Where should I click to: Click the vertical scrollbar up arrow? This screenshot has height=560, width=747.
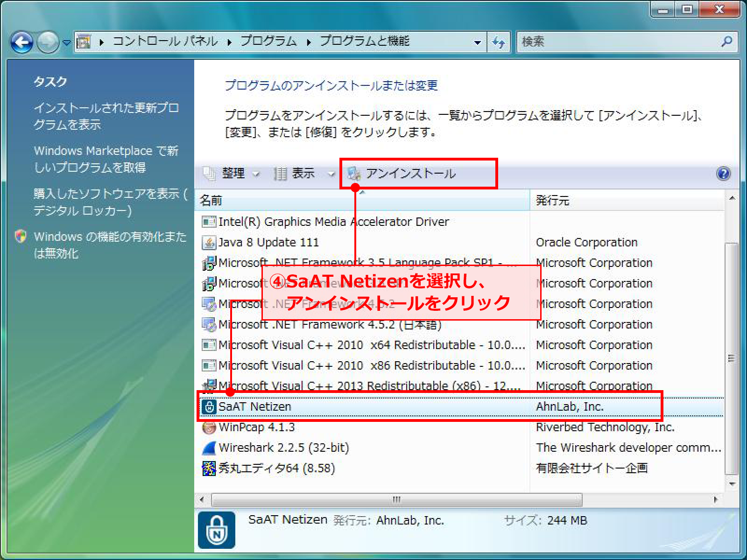(732, 198)
